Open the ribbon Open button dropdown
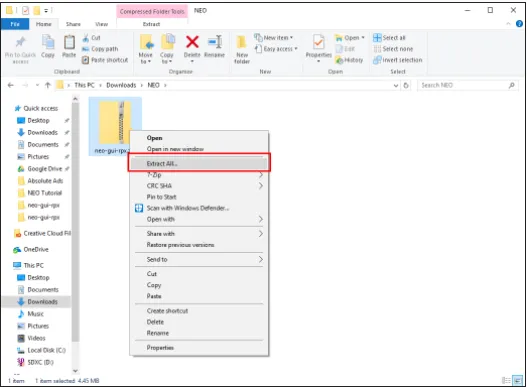The width and height of the screenshot is (527, 387). [363, 38]
